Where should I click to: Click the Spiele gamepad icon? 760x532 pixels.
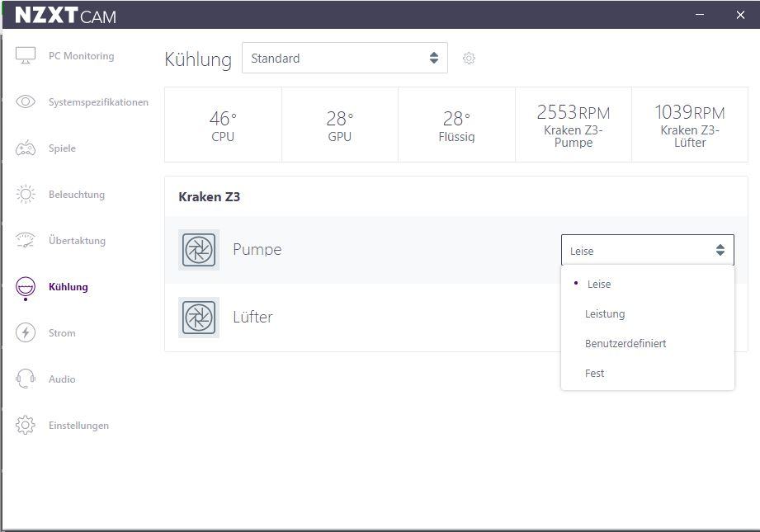(26, 148)
